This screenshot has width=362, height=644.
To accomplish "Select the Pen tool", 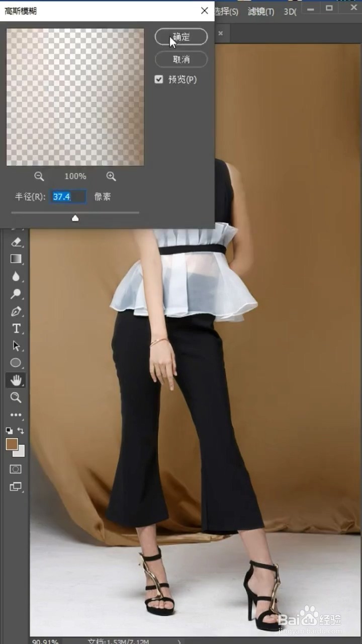I will pos(16,311).
